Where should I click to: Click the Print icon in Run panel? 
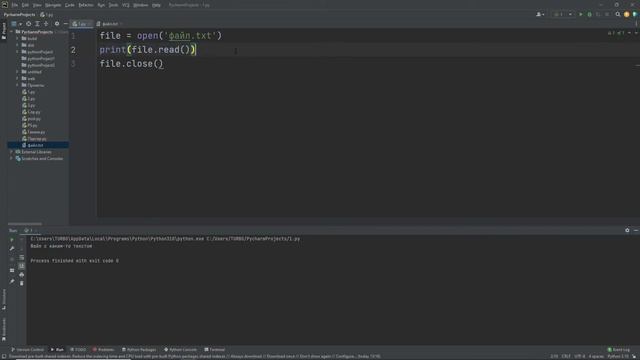[x=22, y=275]
